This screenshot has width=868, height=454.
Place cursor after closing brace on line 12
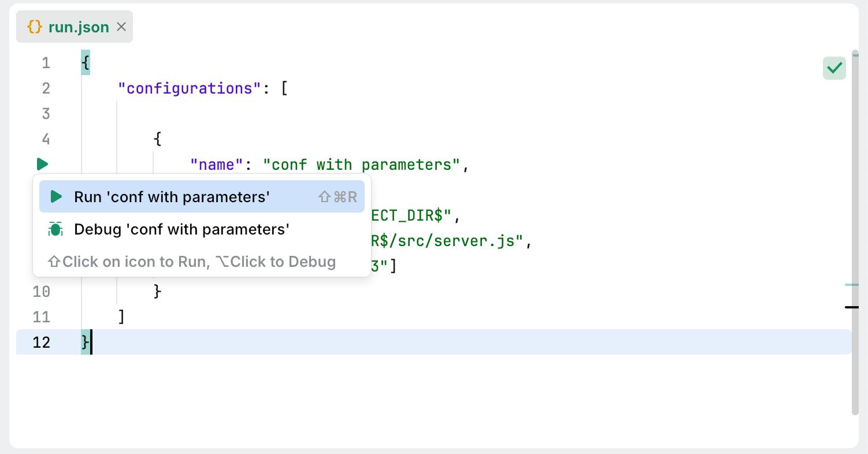pos(91,343)
